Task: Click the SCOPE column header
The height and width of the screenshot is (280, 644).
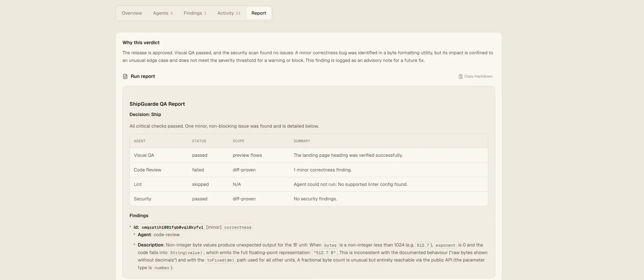Action: pyautogui.click(x=238, y=141)
